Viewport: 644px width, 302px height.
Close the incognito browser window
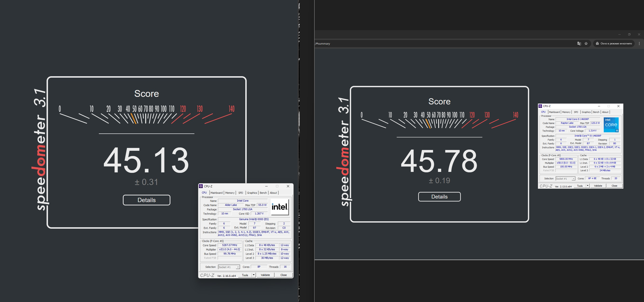click(639, 34)
